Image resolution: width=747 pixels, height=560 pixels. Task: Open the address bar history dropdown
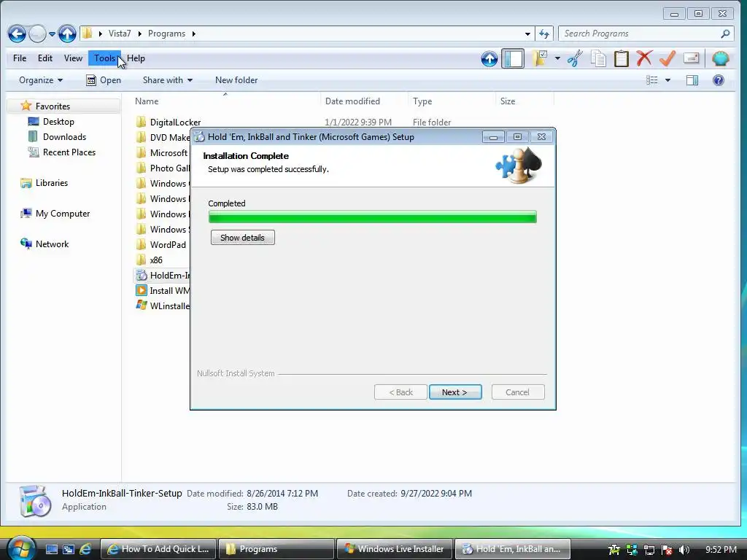pos(527,34)
